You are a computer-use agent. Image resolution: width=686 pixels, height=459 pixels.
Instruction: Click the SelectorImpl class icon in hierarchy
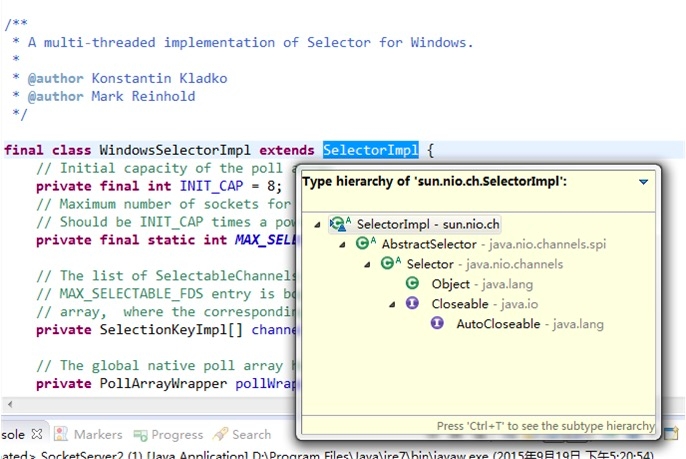(x=340, y=224)
